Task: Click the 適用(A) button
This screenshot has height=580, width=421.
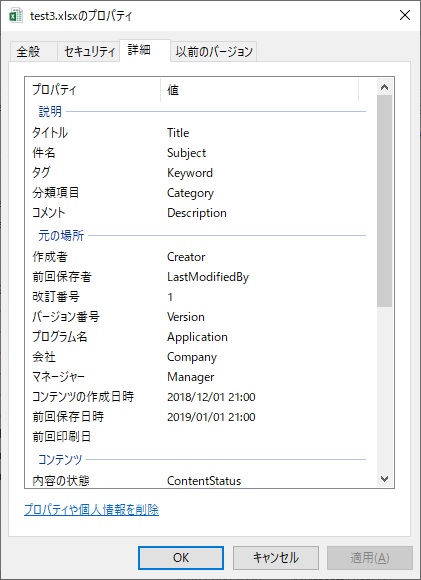Action: click(x=370, y=558)
